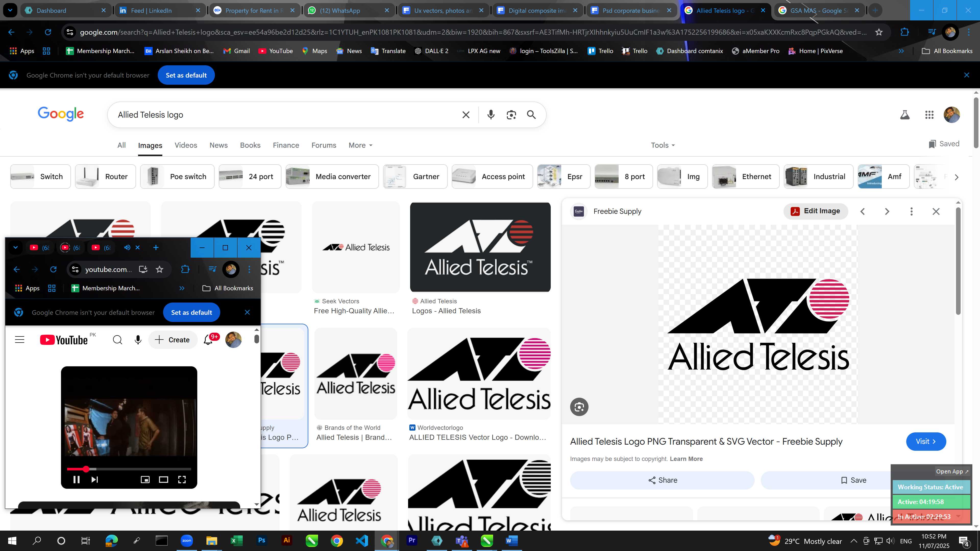Click the Edit Image button
The height and width of the screenshot is (551, 980).
(816, 211)
